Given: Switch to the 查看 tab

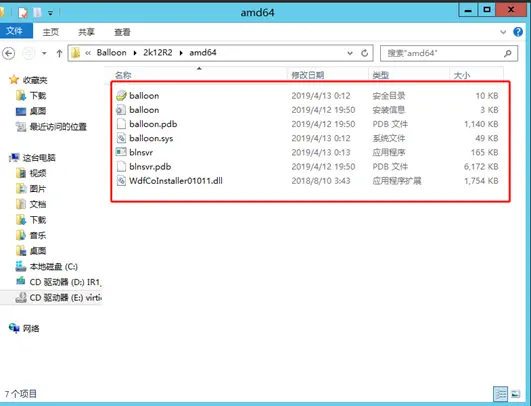Looking at the screenshot, I should pyautogui.click(x=122, y=32).
